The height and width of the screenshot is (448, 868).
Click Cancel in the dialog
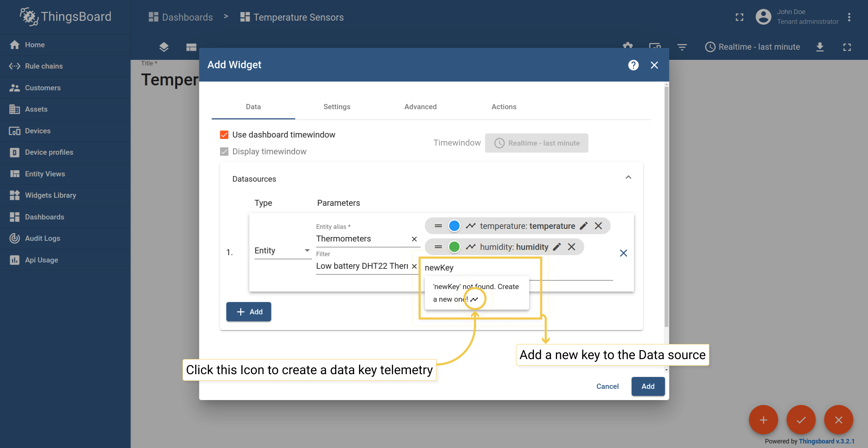607,386
